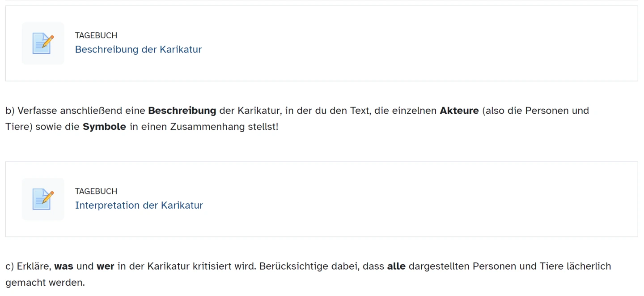The image size is (644, 296).
Task: Click the words gemacht werden in the last line
Action: pos(45,283)
